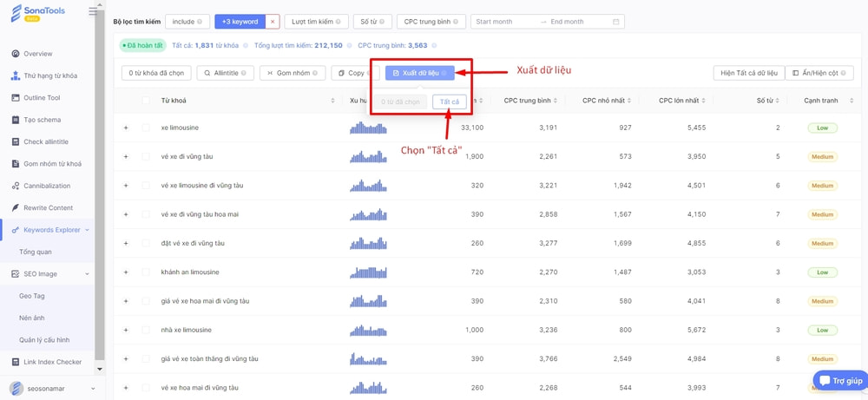
Task: Toggle the sidebar hamburger menu icon
Action: (x=93, y=11)
